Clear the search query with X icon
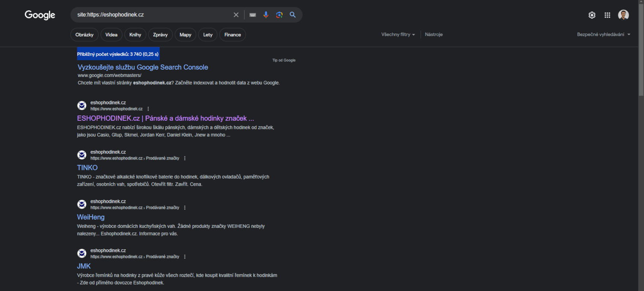Image resolution: width=644 pixels, height=291 pixels. 236,15
